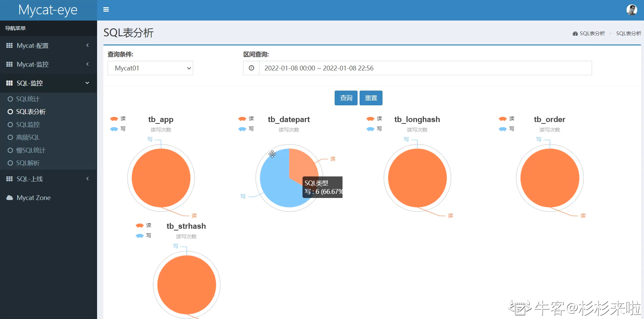Click the circle icon next to SQL统计
Screen dimensions: 644x319
point(10,99)
